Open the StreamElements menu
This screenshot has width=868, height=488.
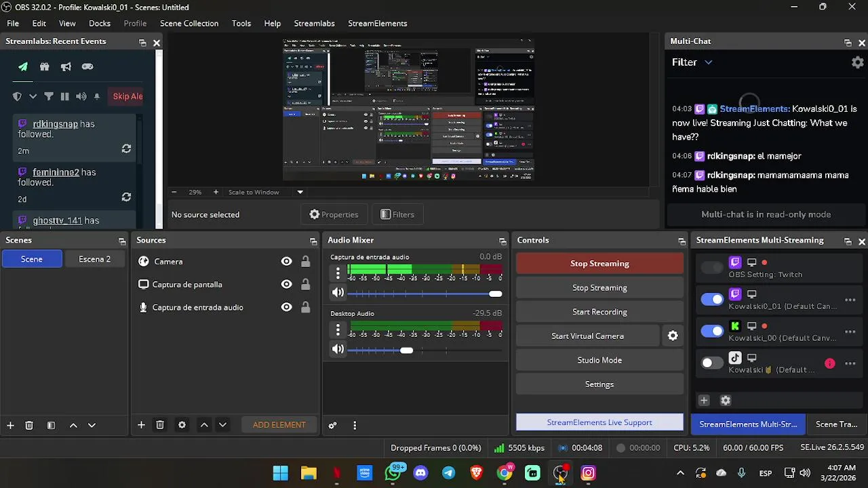click(x=378, y=23)
